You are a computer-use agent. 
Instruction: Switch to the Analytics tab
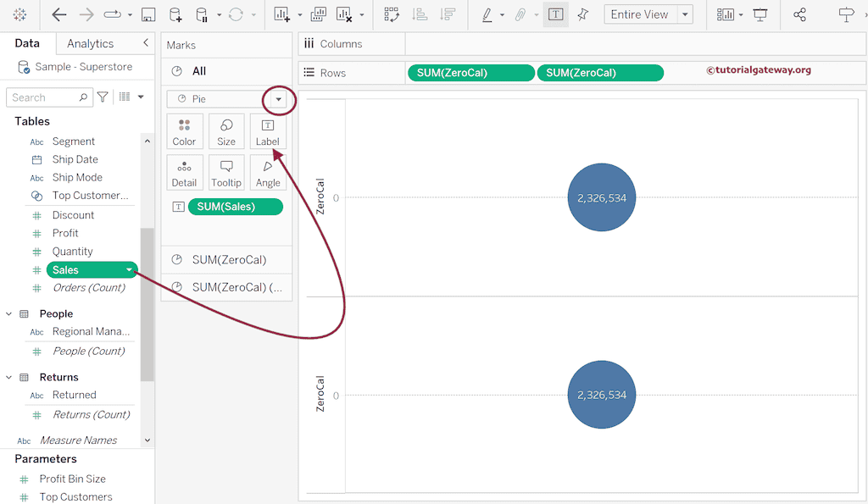pos(90,43)
